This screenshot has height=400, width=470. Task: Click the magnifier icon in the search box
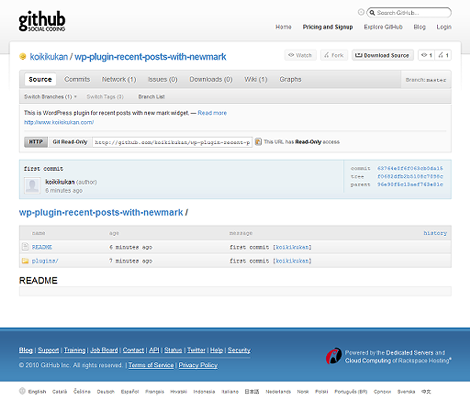pos(372,13)
